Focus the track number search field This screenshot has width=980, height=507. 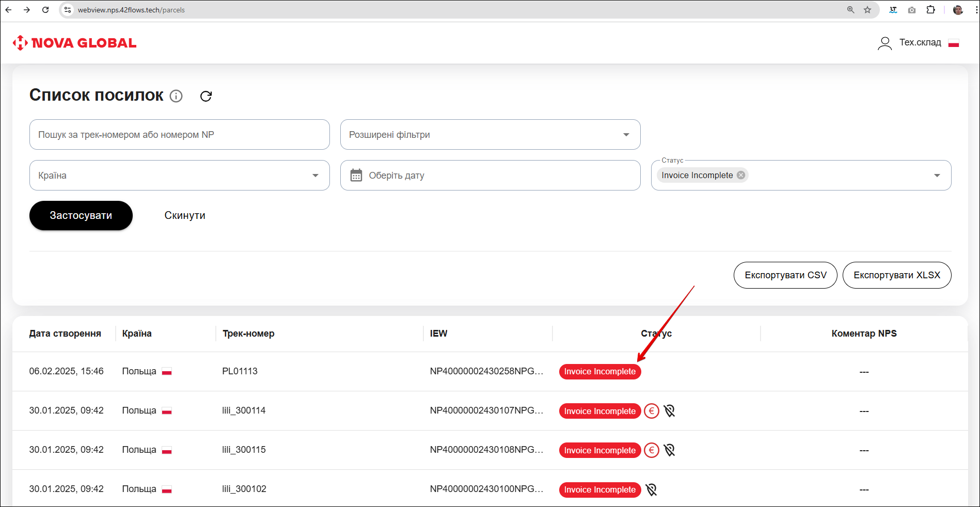pos(179,135)
